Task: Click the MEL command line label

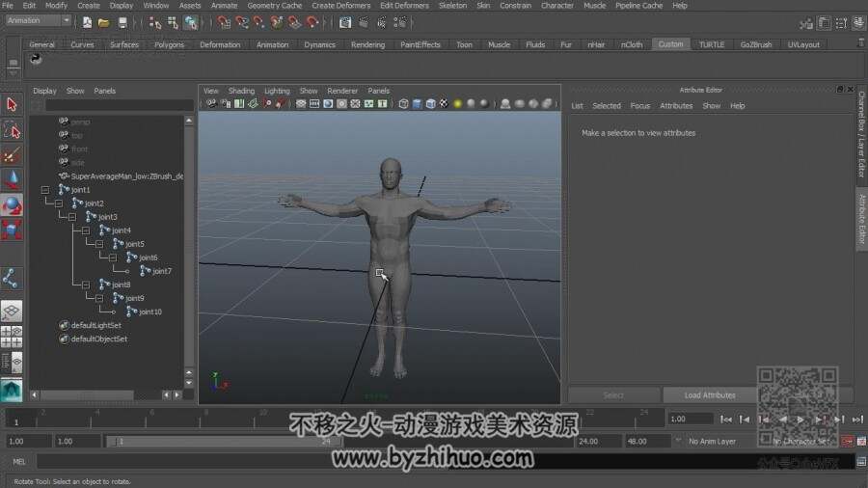Action: [19, 461]
